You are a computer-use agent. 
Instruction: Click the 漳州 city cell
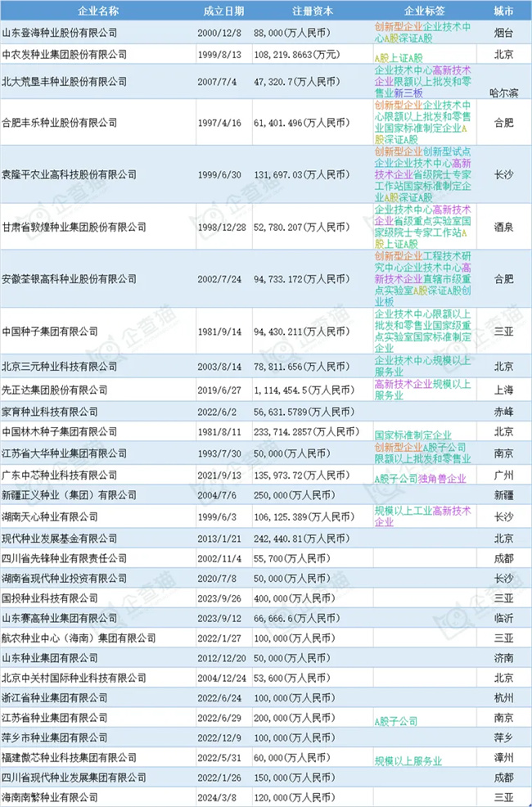504,757
